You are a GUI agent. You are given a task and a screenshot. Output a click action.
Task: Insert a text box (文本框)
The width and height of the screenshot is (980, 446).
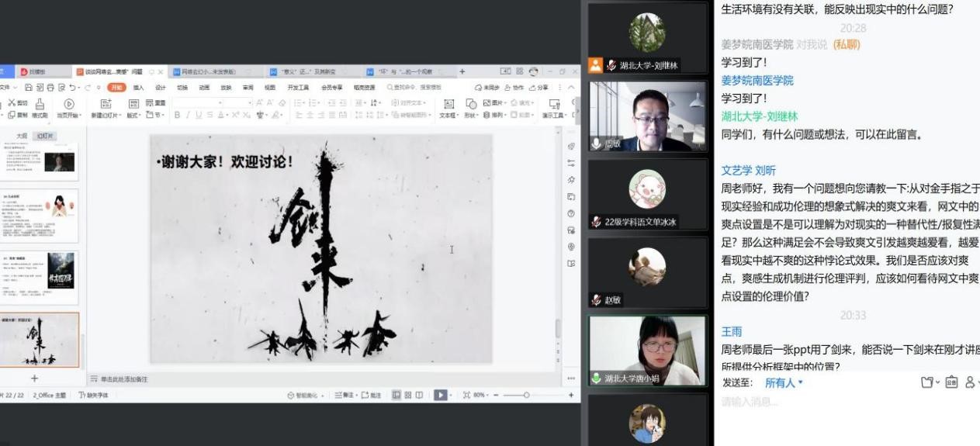pyautogui.click(x=448, y=104)
